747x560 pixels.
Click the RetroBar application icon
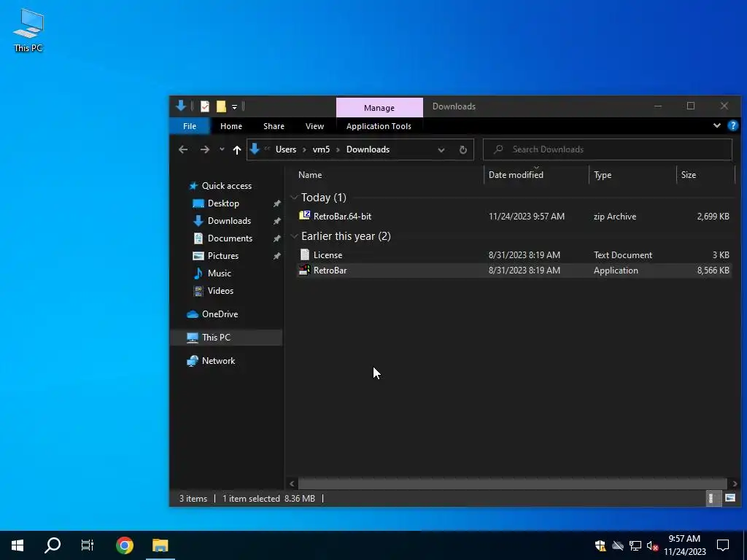click(304, 271)
